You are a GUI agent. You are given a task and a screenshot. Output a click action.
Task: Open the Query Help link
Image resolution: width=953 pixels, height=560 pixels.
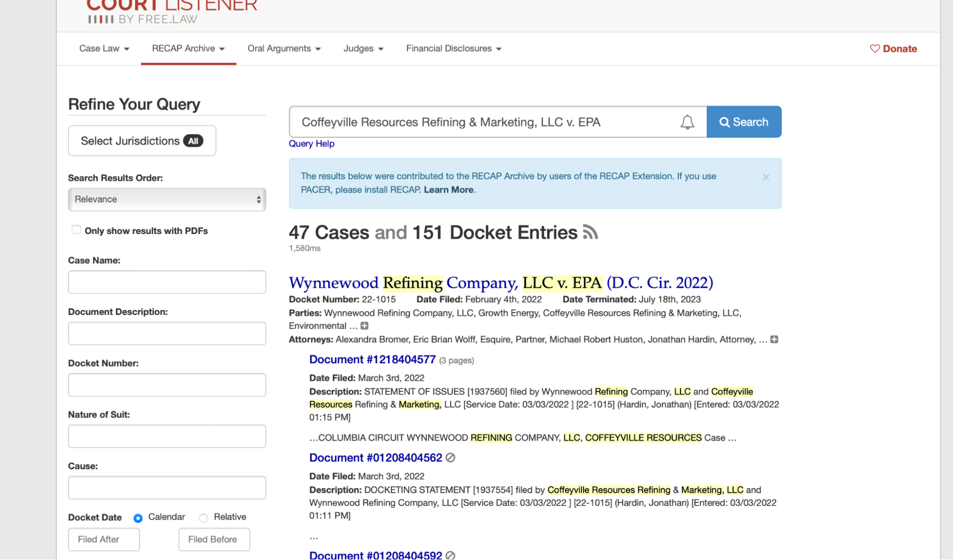[x=311, y=143]
